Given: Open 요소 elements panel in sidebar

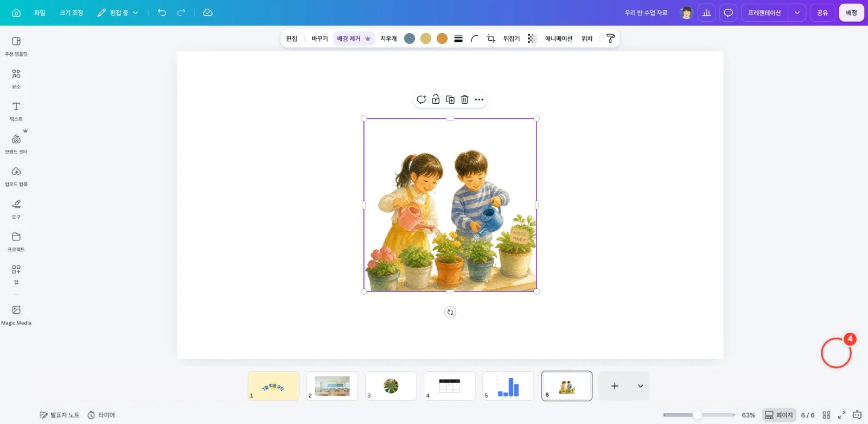Looking at the screenshot, I should point(16,79).
